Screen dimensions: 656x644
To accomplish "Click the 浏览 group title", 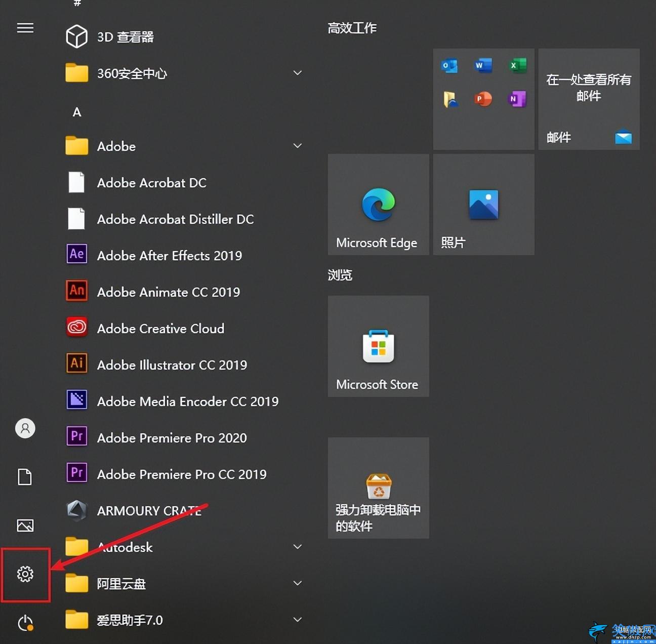I will pos(340,275).
